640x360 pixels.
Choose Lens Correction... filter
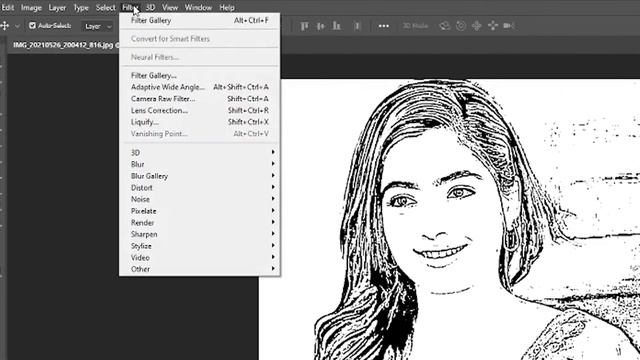pyautogui.click(x=200, y=111)
